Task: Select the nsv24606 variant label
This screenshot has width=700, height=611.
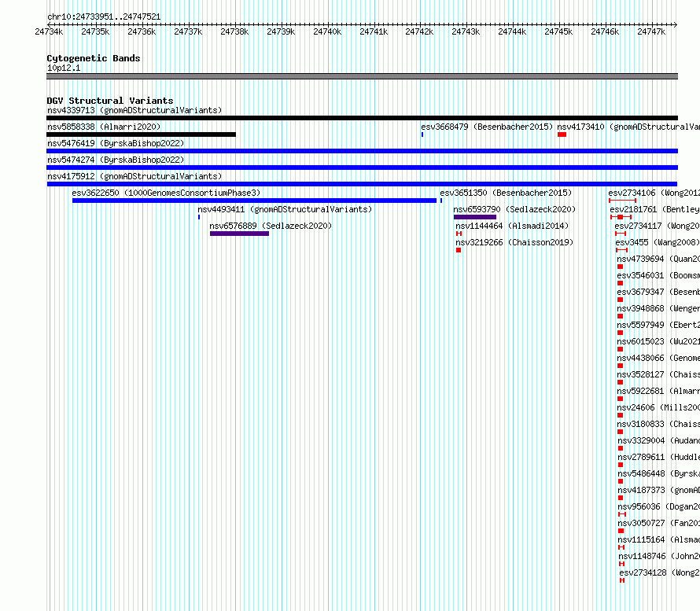Action: (x=658, y=407)
